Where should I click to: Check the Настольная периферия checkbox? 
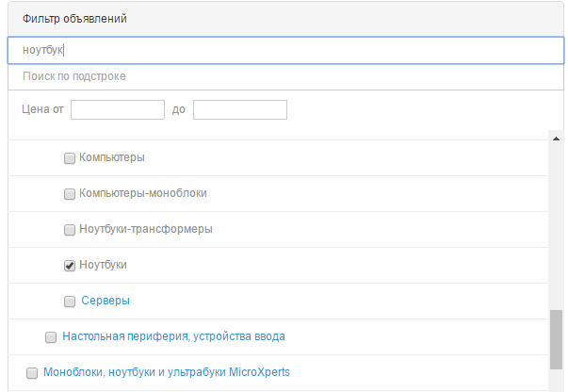pyautogui.click(x=51, y=336)
